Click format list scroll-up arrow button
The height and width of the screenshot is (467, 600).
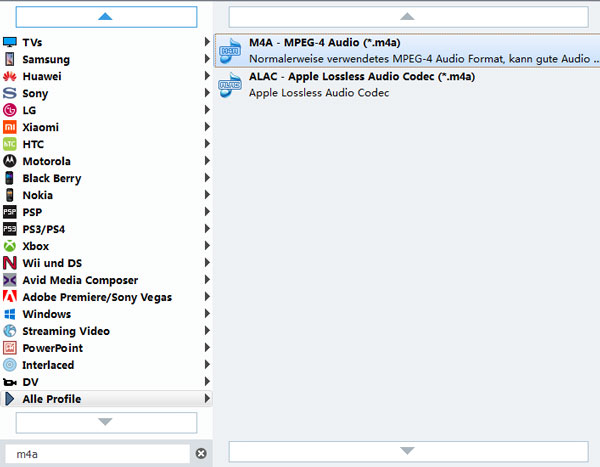tap(408, 17)
